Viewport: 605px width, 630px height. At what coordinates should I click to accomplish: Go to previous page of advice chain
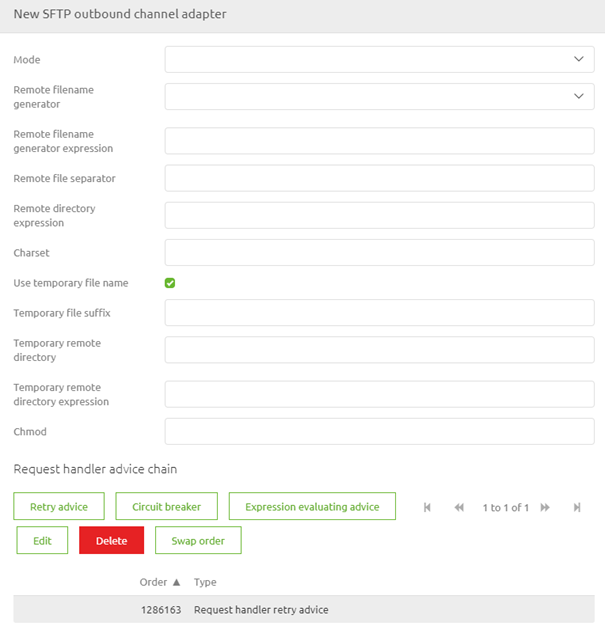pos(459,507)
